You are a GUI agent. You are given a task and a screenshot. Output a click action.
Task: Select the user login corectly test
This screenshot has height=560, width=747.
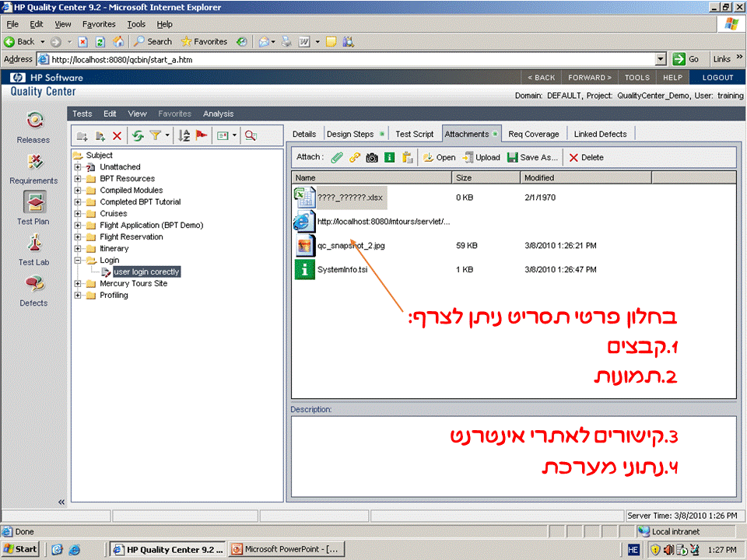pos(146,272)
